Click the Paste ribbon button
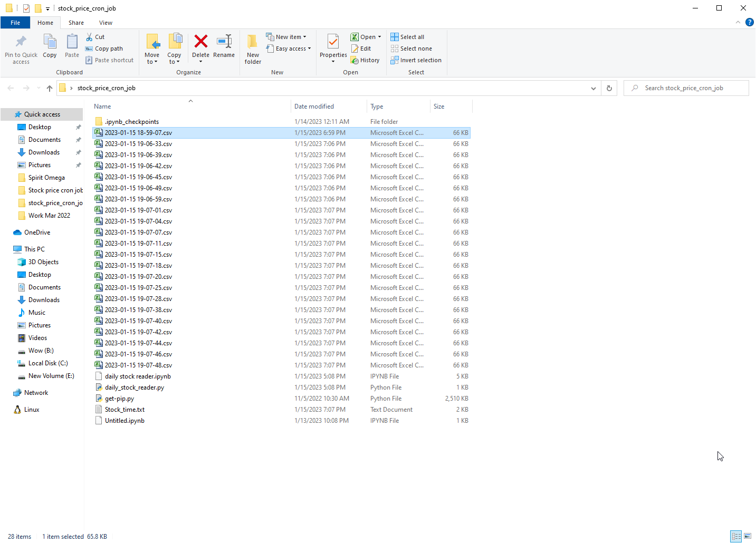 pyautogui.click(x=72, y=46)
